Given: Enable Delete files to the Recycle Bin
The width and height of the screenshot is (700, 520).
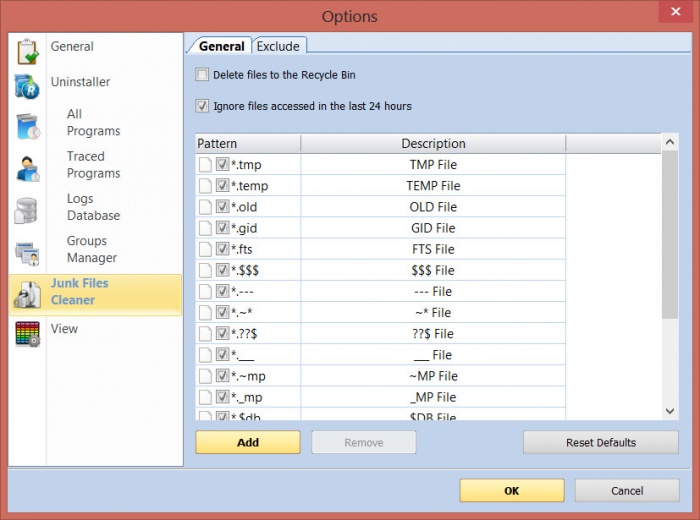Looking at the screenshot, I should point(203,75).
